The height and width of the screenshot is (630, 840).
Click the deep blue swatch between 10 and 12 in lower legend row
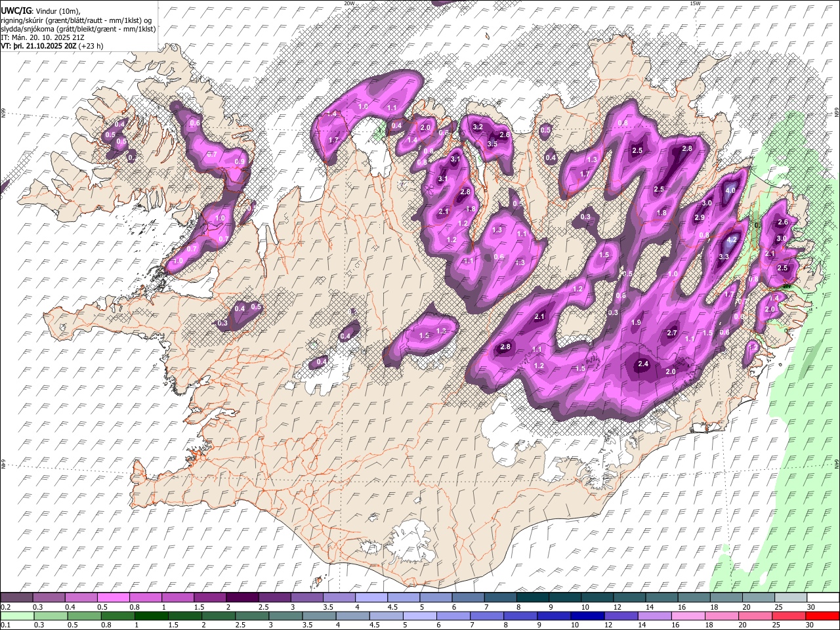pos(587,616)
